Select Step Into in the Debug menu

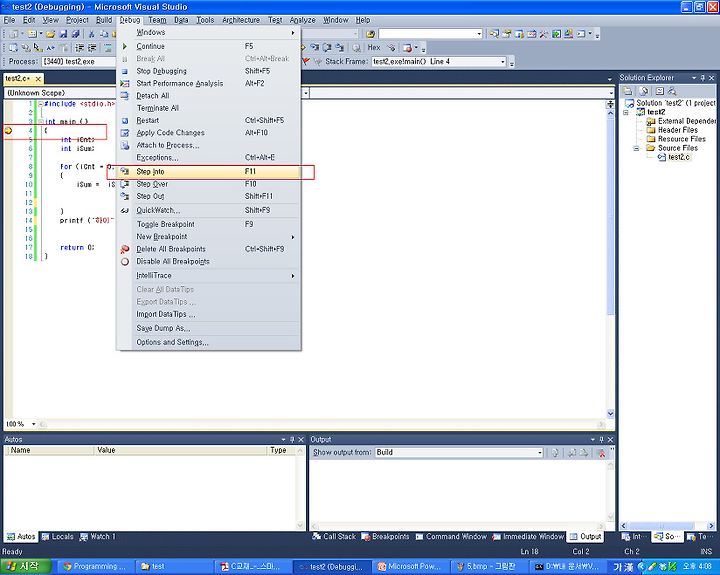click(208, 172)
